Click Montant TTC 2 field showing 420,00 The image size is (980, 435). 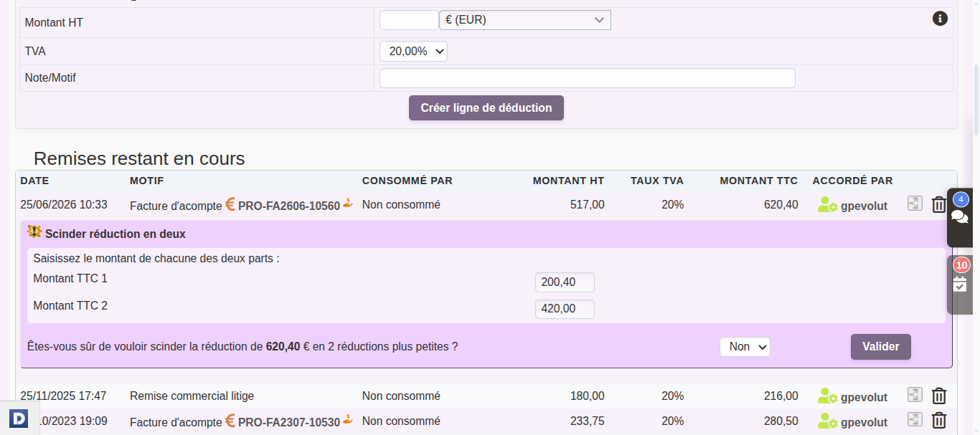565,309
